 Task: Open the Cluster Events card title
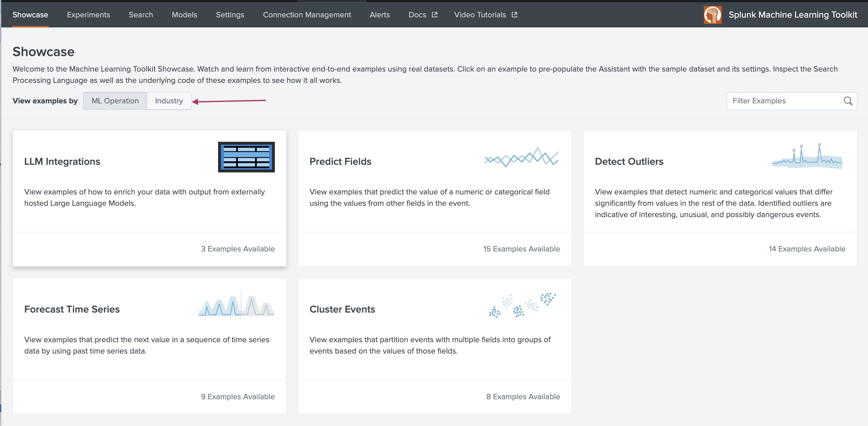[x=342, y=309]
